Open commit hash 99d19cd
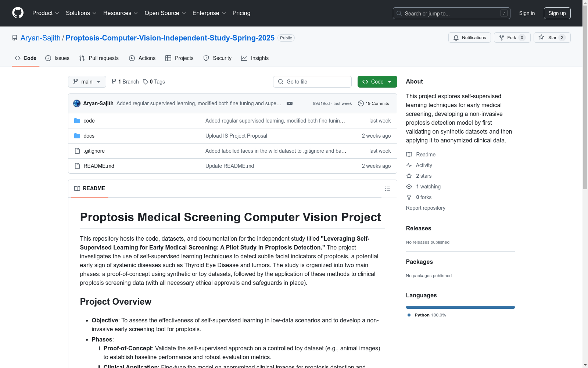The image size is (588, 368). coord(321,103)
